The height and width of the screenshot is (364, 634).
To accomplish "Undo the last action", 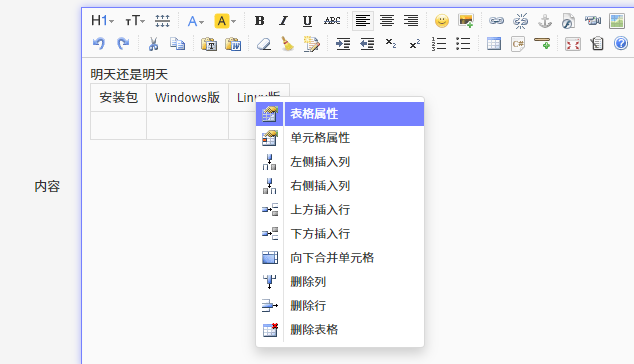I will [99, 44].
